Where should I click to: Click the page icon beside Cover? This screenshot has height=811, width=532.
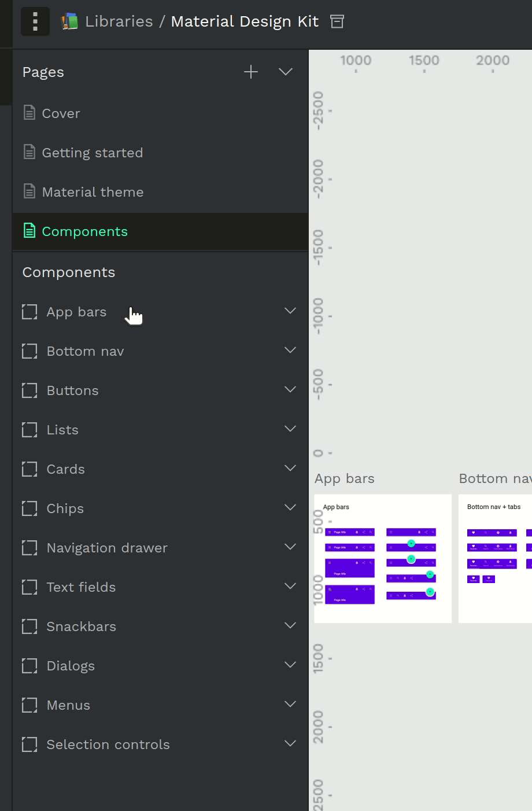[29, 112]
